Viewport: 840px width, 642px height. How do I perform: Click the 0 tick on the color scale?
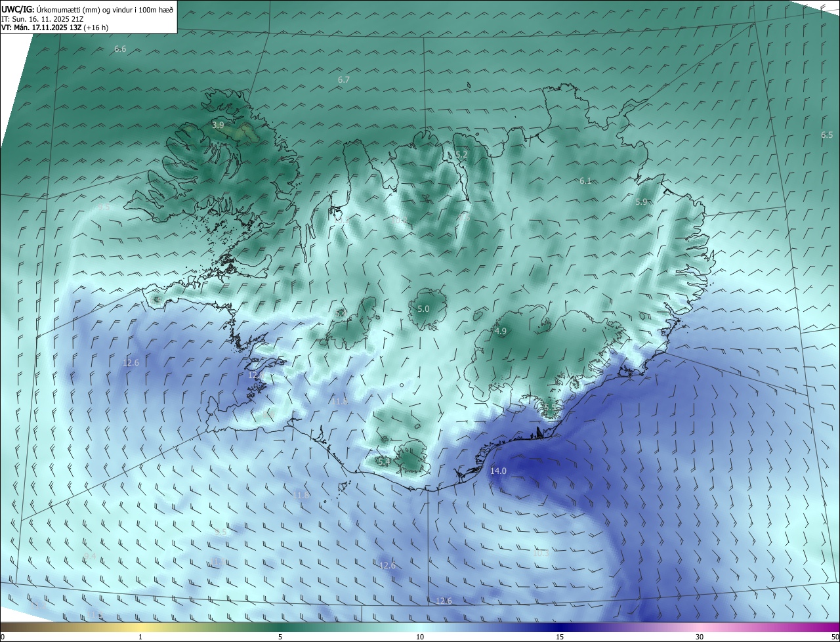pyautogui.click(x=3, y=637)
